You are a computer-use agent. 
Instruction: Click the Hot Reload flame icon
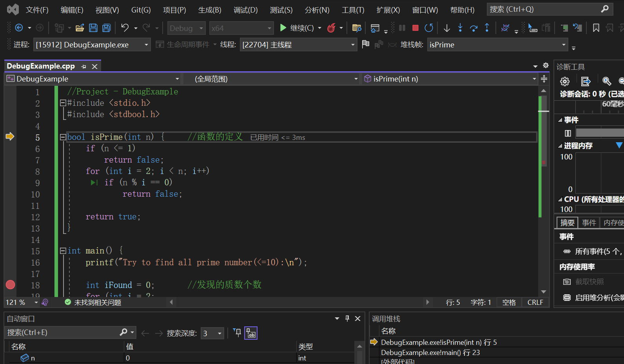click(332, 28)
